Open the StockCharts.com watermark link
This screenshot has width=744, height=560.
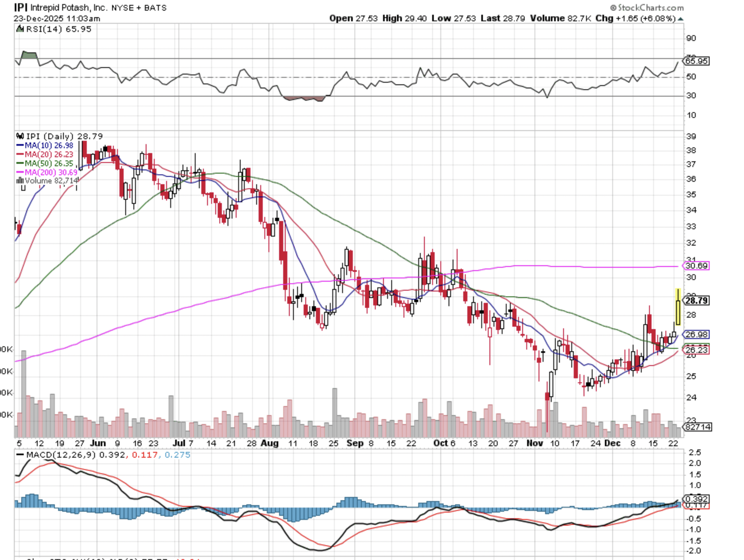coord(647,8)
